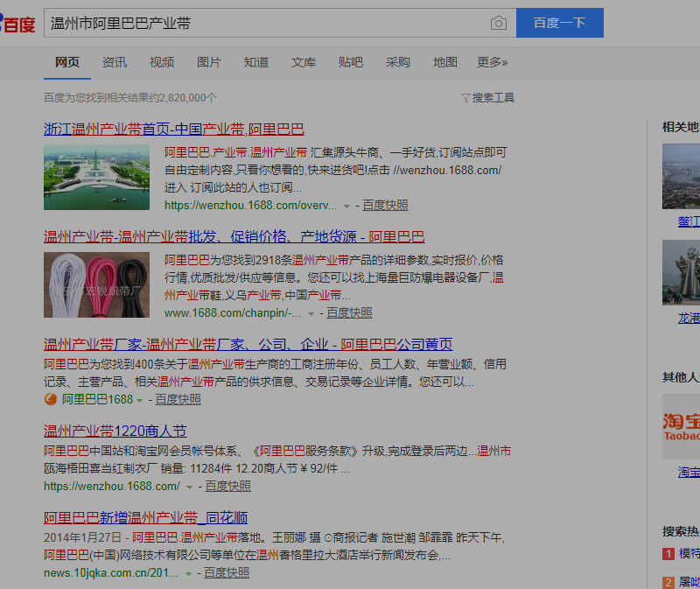Open the 搜索工具 filter
Image resolution: width=700 pixels, height=589 pixels.
pyautogui.click(x=487, y=97)
